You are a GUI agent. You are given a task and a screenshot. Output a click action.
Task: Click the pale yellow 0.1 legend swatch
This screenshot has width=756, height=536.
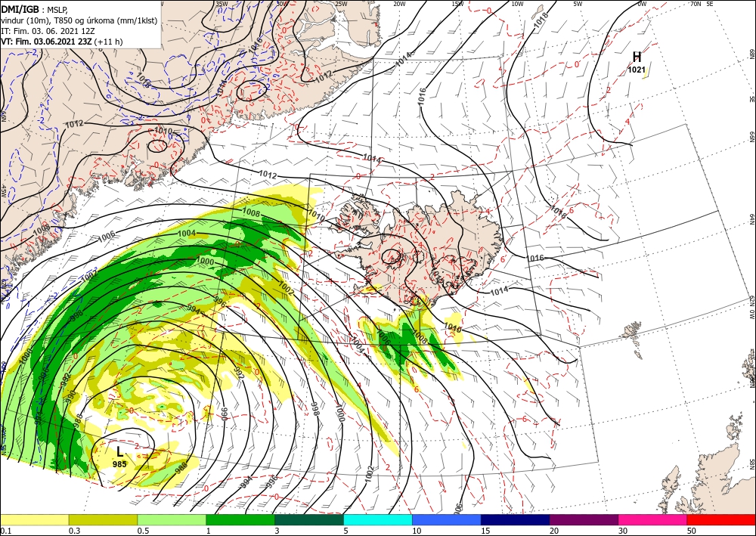34,519
